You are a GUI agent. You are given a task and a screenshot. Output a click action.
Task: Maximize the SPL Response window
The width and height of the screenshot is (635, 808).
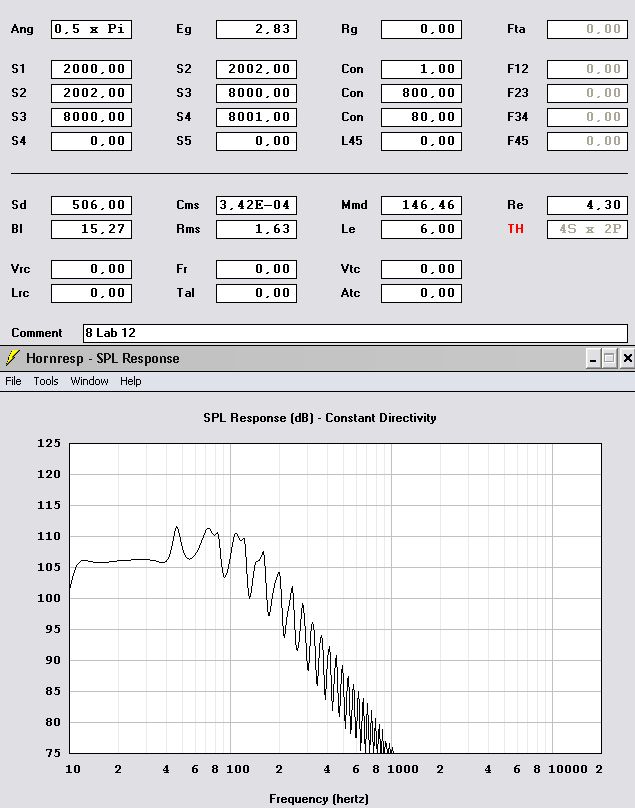(609, 358)
